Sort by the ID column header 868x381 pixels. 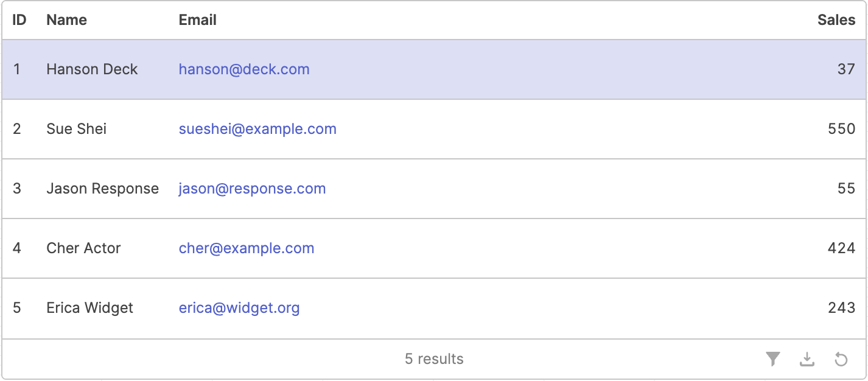(x=19, y=20)
